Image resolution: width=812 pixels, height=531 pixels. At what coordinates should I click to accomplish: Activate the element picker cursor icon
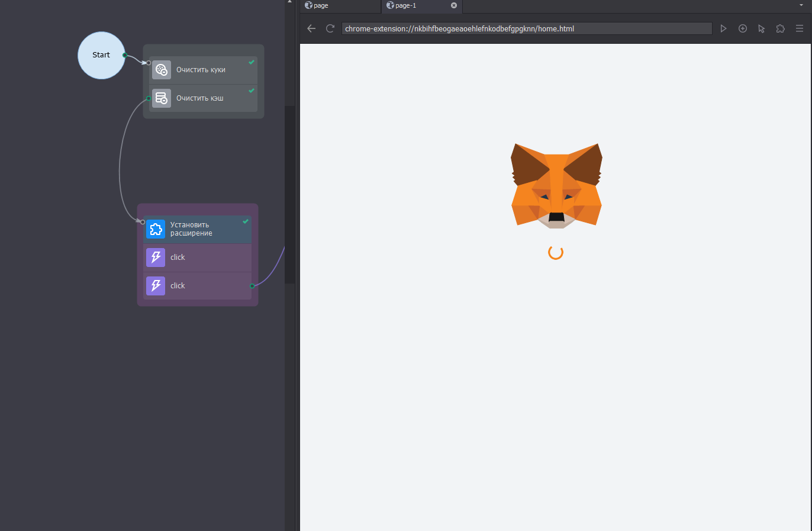[762, 28]
